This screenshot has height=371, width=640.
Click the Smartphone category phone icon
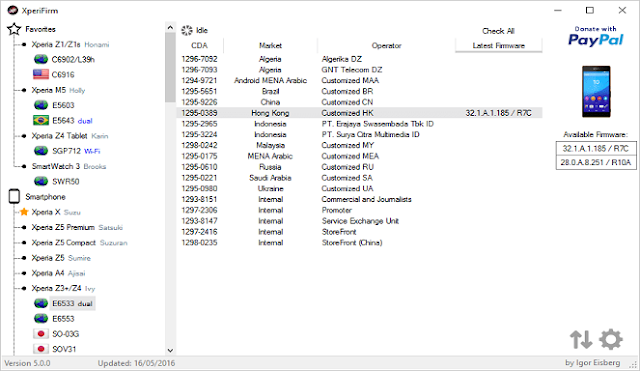14,196
